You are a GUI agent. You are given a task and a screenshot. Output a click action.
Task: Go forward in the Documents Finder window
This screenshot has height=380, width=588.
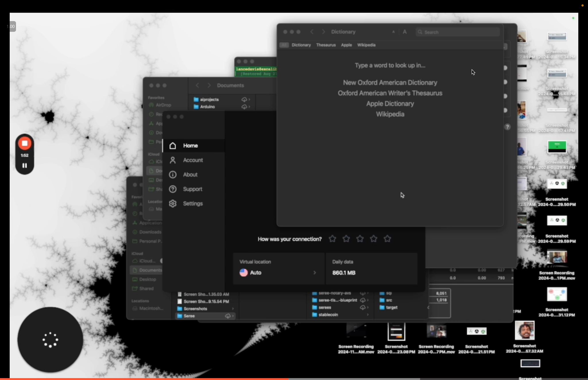point(209,86)
